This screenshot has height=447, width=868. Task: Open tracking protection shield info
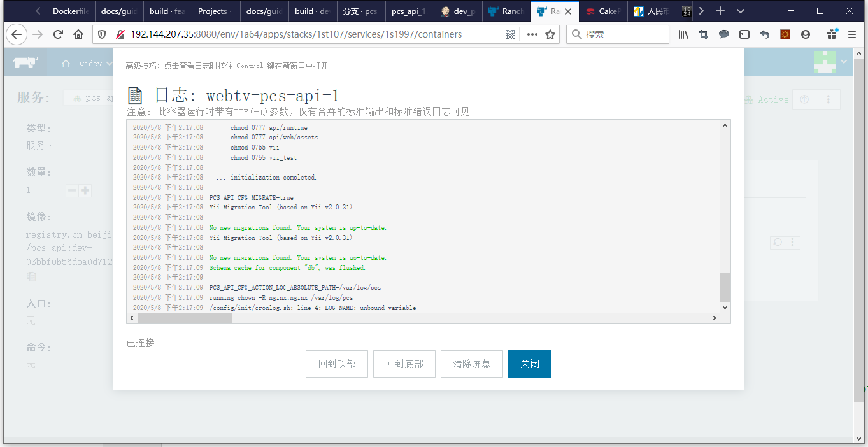[x=102, y=34]
